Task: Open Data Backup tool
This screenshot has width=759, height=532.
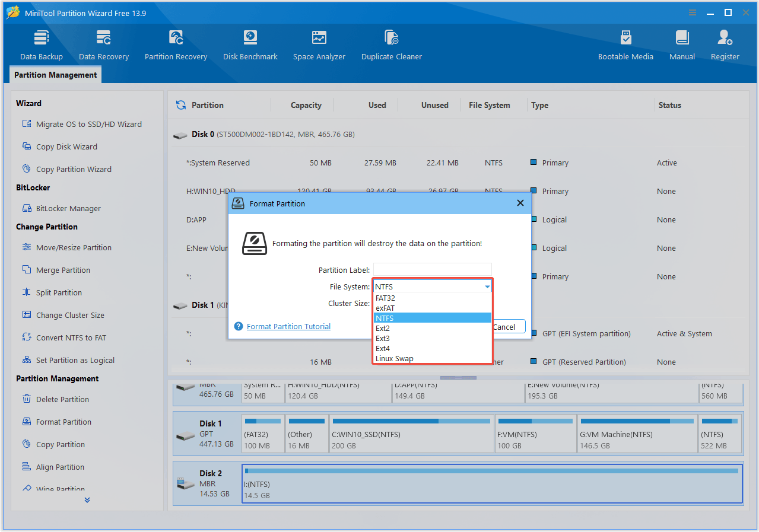Action: click(41, 46)
